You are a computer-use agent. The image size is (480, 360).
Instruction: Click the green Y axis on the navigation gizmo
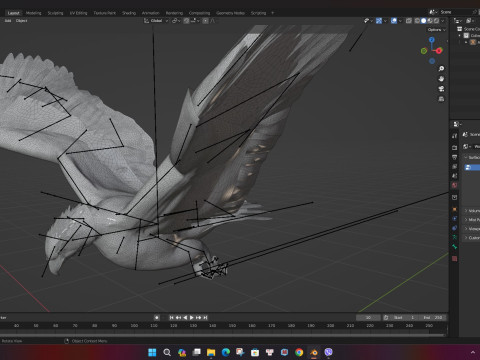[424, 51]
